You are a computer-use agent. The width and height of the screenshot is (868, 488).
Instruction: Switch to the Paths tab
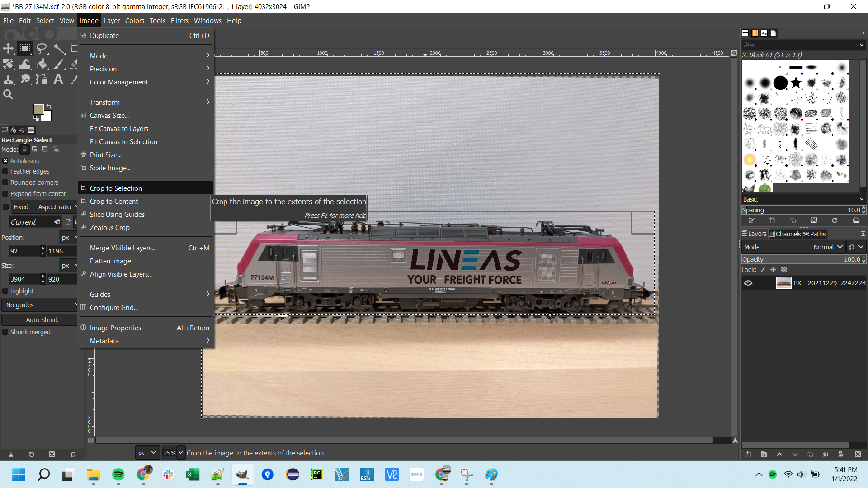coord(815,234)
